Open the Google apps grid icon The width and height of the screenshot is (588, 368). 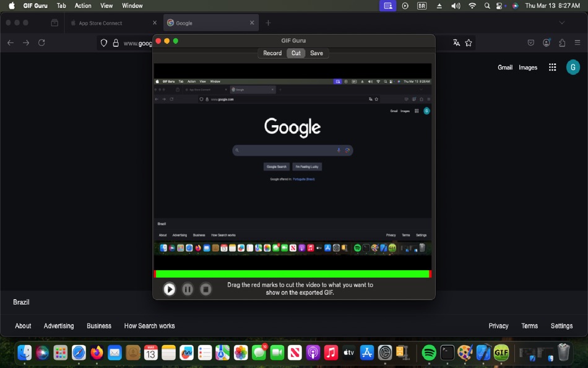[x=552, y=67]
